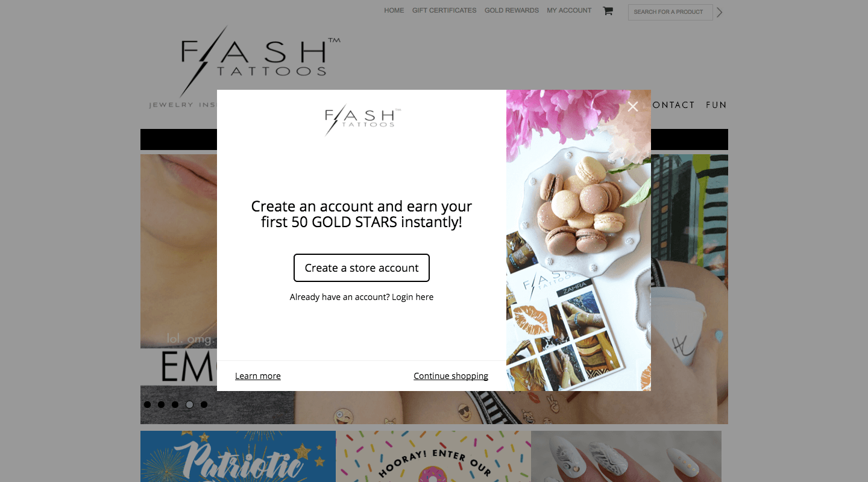This screenshot has height=482, width=868.
Task: Open the Learn more link
Action: pyautogui.click(x=258, y=376)
